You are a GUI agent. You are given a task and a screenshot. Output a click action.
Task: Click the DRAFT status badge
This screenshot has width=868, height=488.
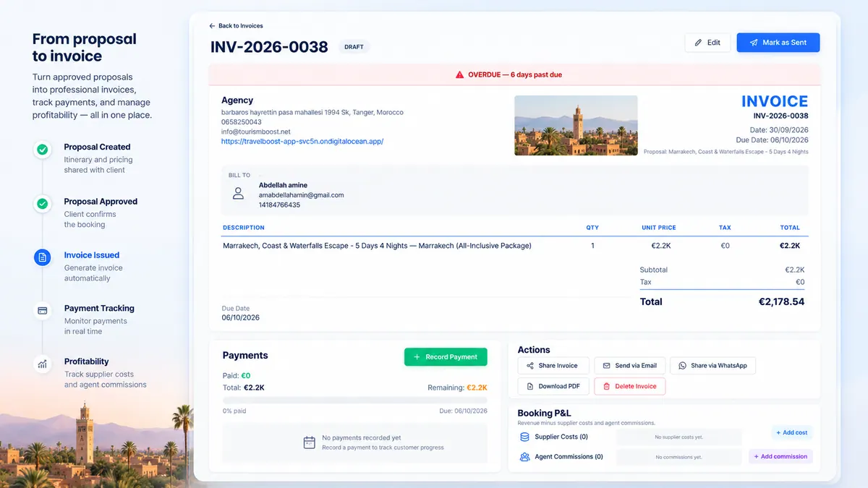click(354, 47)
